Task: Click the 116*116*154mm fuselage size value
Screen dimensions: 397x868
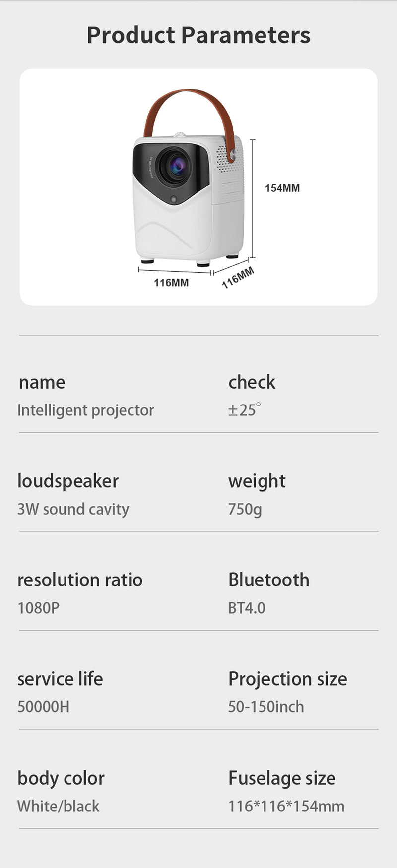Action: click(286, 806)
